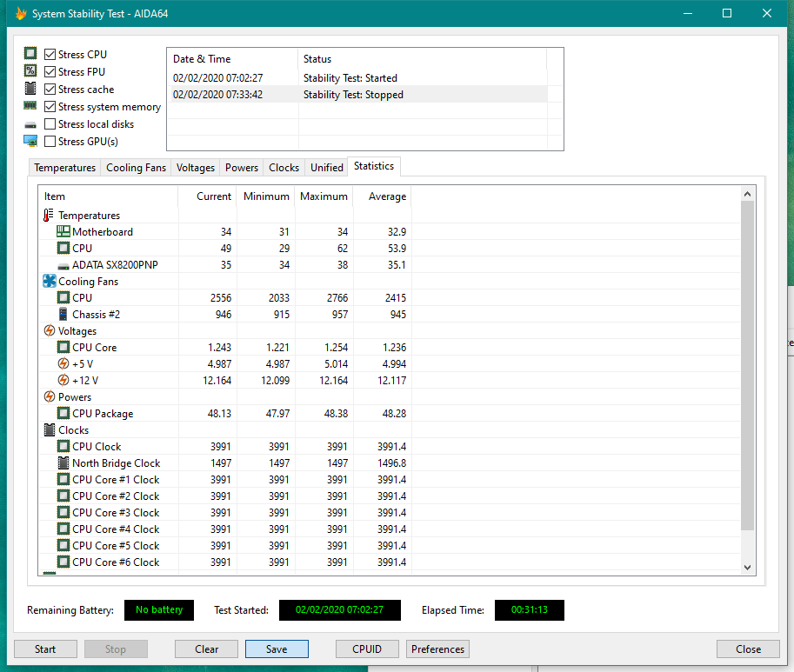Click the ADATA SX8200PNP drive icon

pyautogui.click(x=63, y=265)
